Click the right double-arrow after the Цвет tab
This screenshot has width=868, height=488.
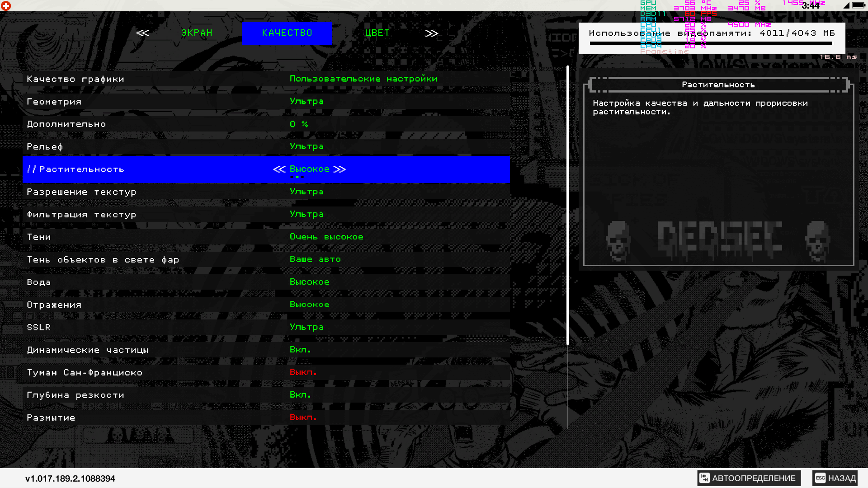click(x=431, y=33)
